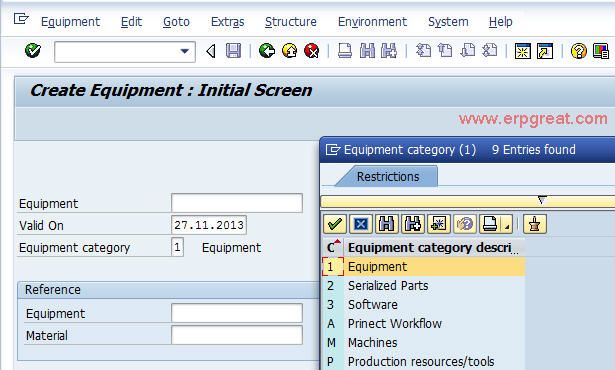Select row M Machines
The height and width of the screenshot is (370, 615).
(x=424, y=343)
